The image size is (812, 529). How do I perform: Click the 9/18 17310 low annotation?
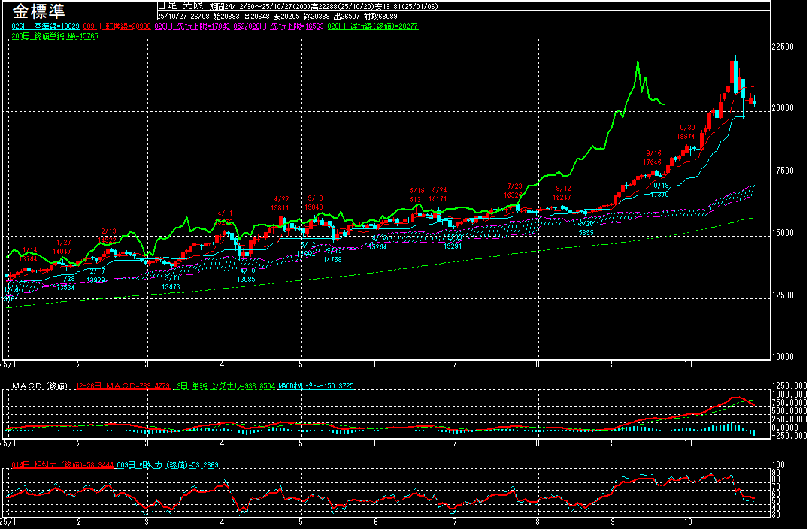click(x=660, y=189)
